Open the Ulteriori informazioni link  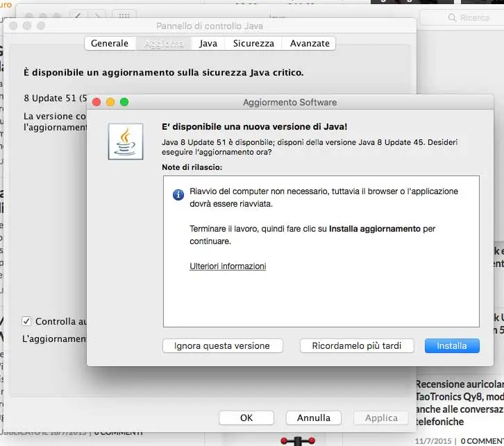pyautogui.click(x=228, y=266)
